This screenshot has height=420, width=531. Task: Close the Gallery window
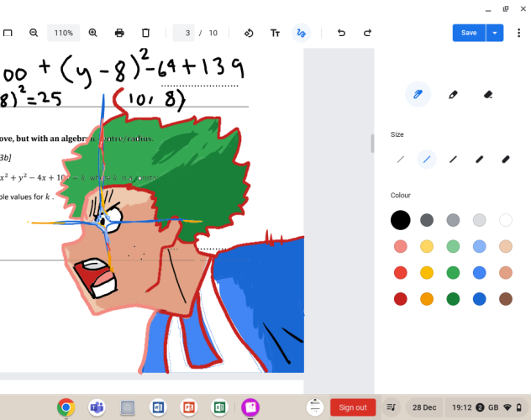tap(523, 9)
